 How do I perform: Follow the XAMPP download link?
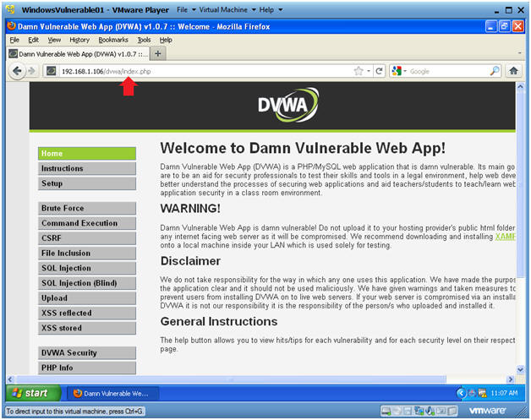(x=505, y=237)
